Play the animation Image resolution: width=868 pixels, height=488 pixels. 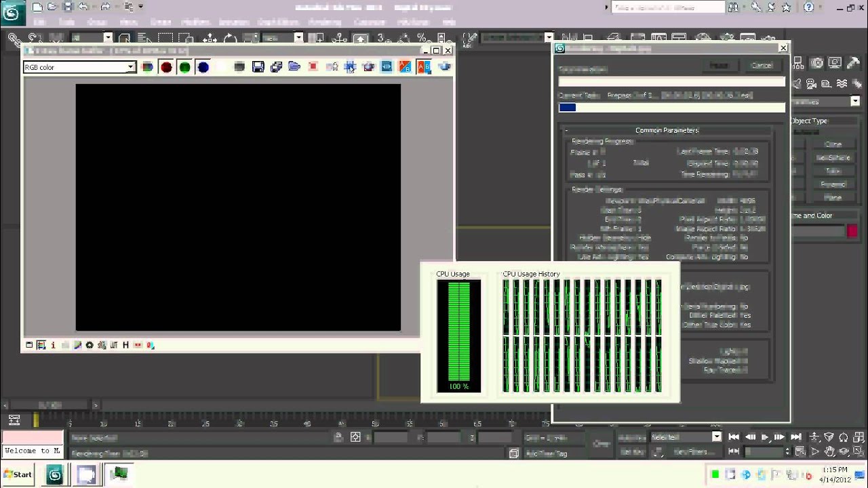765,437
